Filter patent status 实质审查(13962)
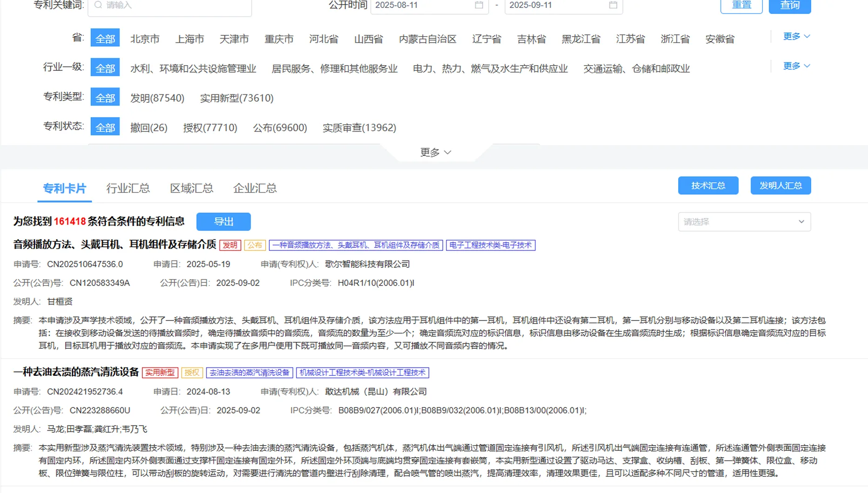The image size is (868, 493). [x=360, y=127]
